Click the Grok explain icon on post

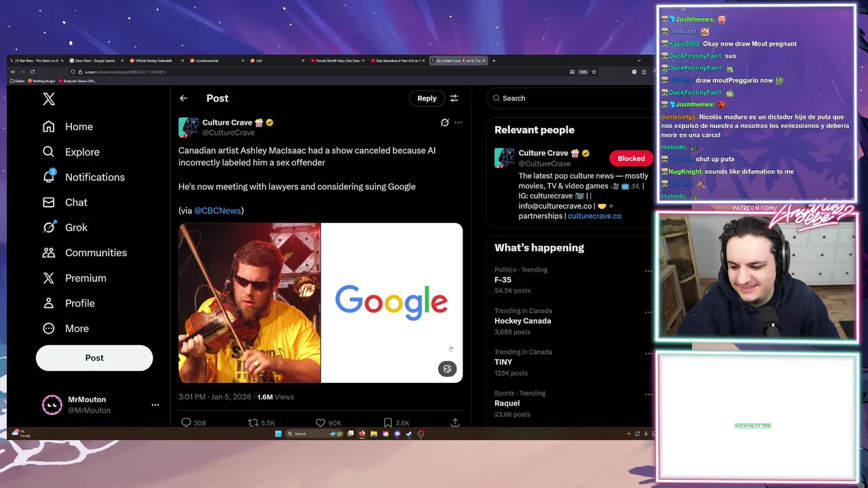[x=445, y=123]
